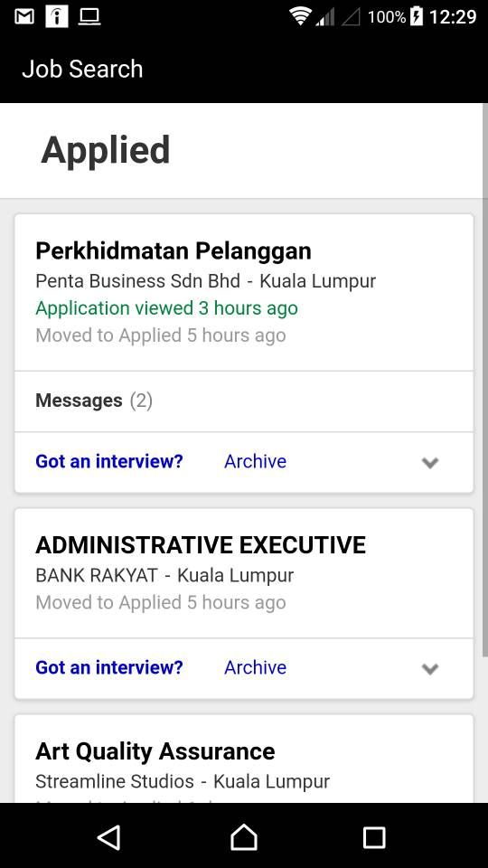Tap the Android home button
This screenshot has height=868, width=488.
(244, 837)
